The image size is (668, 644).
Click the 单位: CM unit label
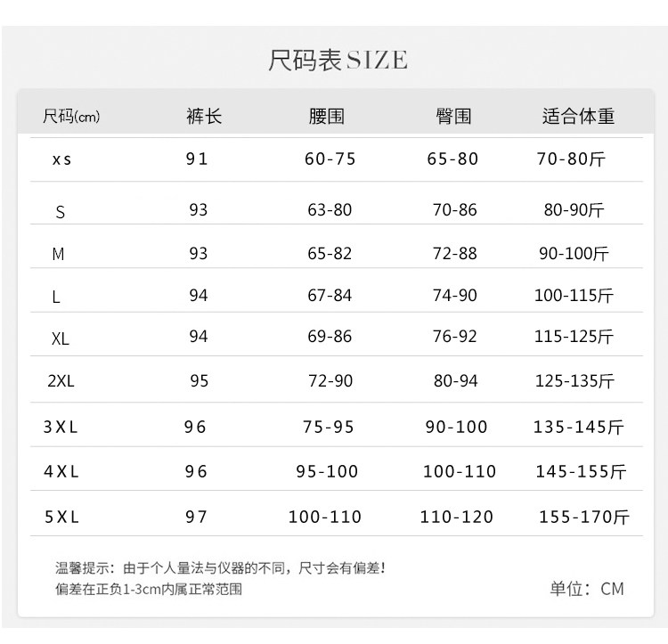(x=586, y=588)
